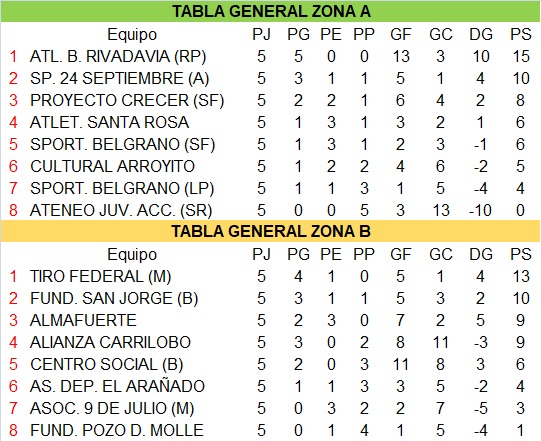The image size is (541, 441).
Task: Click Rivadavia's 15 points cell
Action: [x=521, y=57]
